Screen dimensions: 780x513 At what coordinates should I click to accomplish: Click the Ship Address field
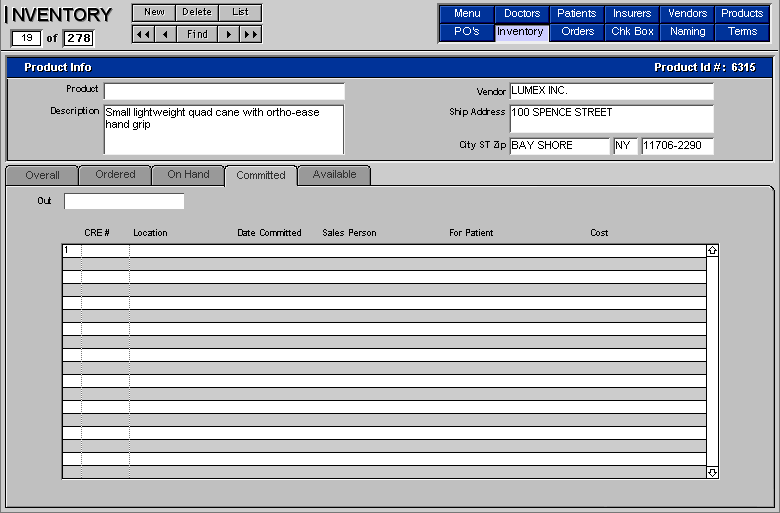point(611,118)
